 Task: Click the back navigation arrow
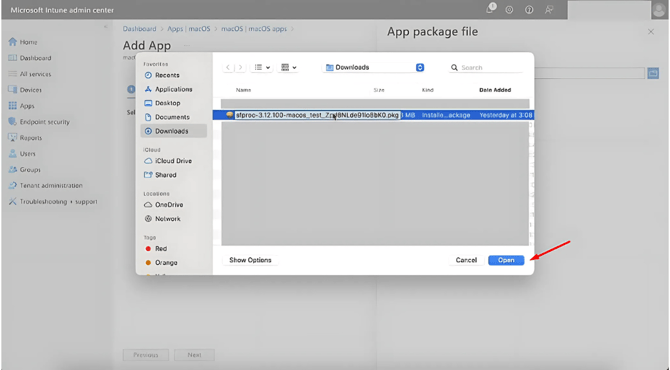click(228, 68)
